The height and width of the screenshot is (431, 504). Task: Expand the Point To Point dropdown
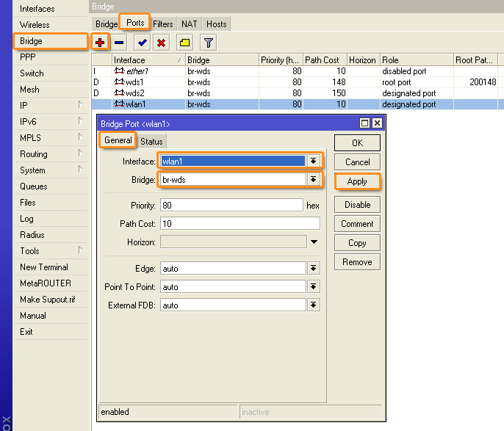pyautogui.click(x=314, y=287)
